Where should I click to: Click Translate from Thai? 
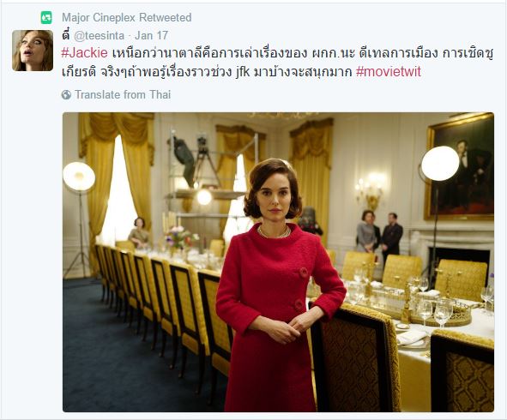pyautogui.click(x=123, y=94)
